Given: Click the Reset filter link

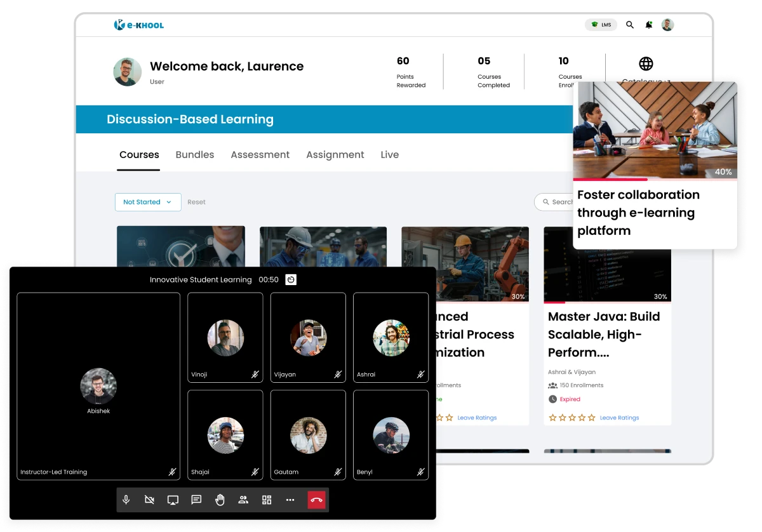Looking at the screenshot, I should click(196, 202).
